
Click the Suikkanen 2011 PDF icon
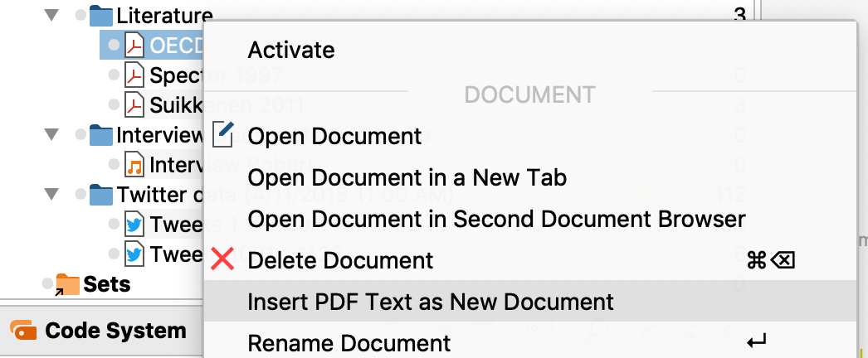[134, 104]
